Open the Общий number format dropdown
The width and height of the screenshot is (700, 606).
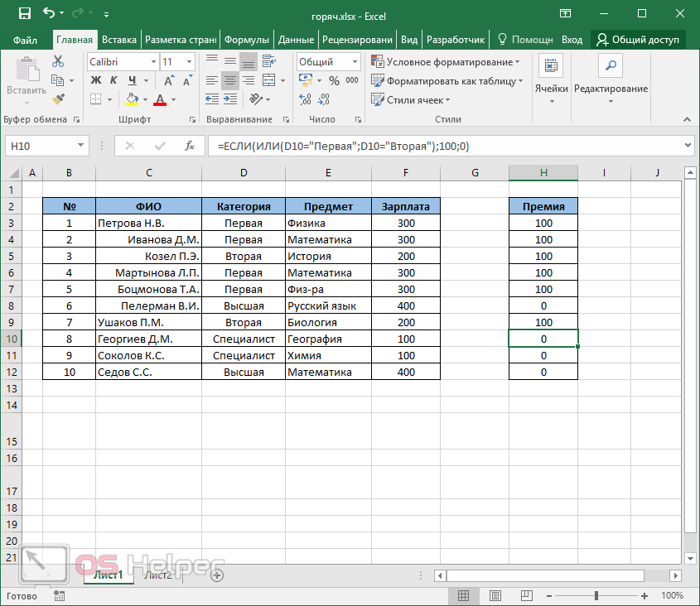pos(354,62)
